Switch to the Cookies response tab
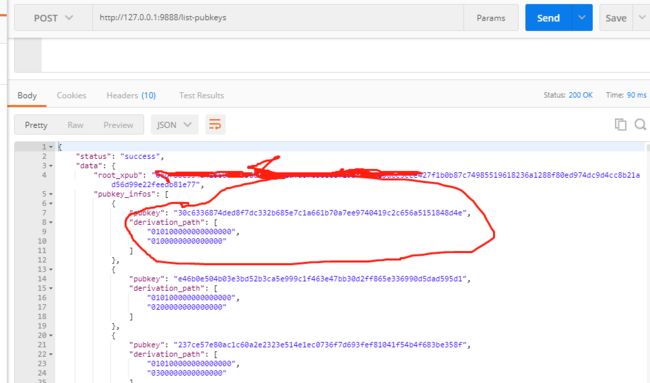650x383 pixels. pyautogui.click(x=71, y=95)
